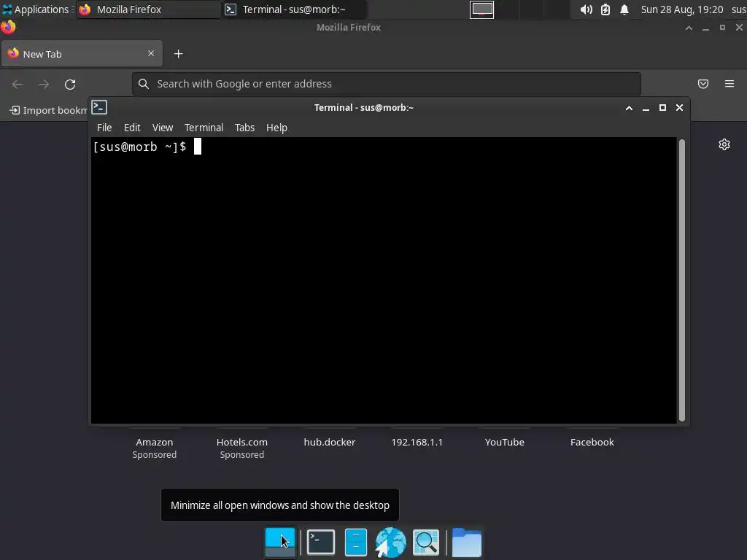Click inside the terminal prompt area
This screenshot has height=560, width=747.
pos(384,281)
